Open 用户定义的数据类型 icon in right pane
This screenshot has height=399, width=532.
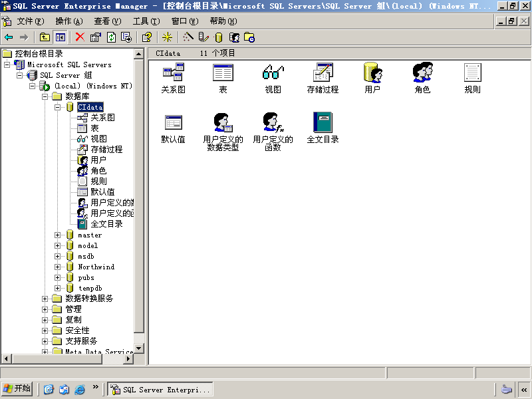[223, 122]
